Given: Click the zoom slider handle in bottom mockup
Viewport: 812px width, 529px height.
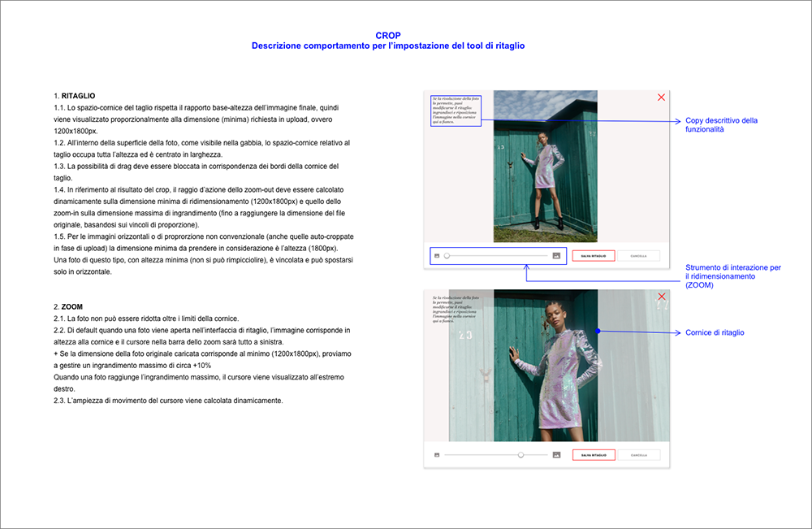Looking at the screenshot, I should (520, 455).
